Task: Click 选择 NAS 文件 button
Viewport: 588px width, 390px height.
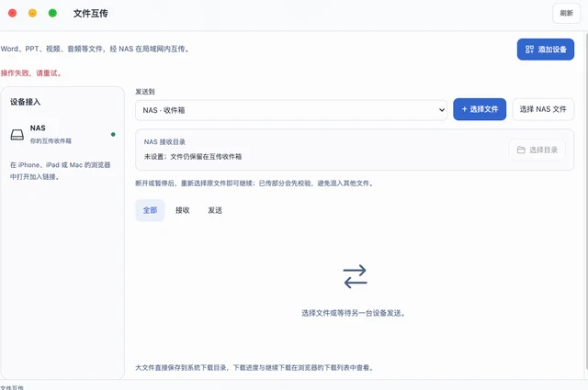Action: click(x=543, y=109)
